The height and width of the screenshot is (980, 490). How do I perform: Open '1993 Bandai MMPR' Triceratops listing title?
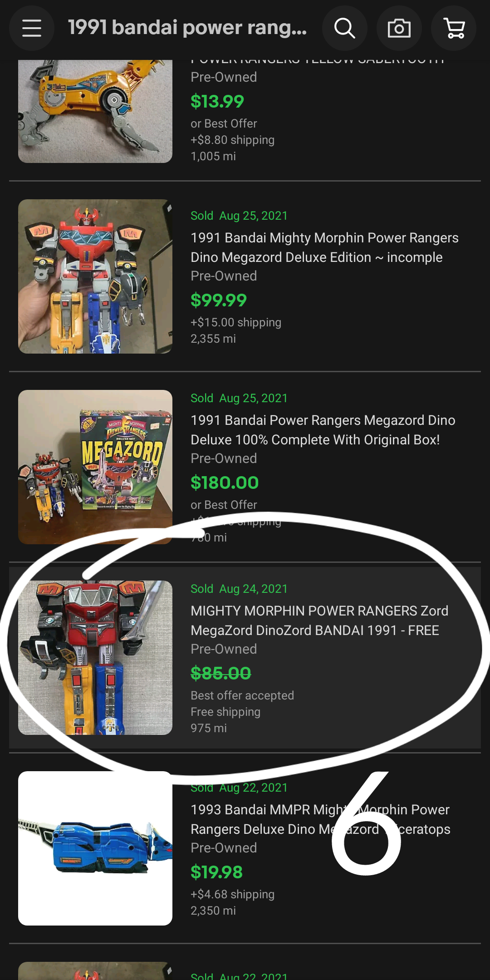[x=320, y=819]
